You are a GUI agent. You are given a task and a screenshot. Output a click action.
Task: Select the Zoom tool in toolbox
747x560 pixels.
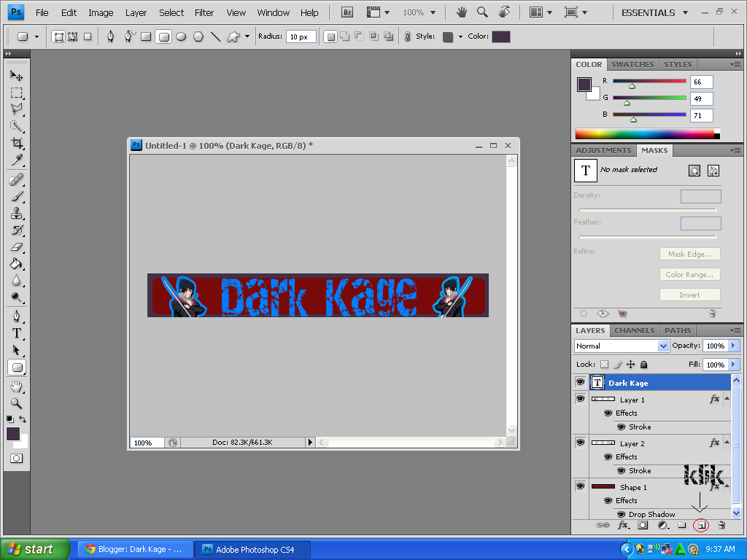(17, 403)
